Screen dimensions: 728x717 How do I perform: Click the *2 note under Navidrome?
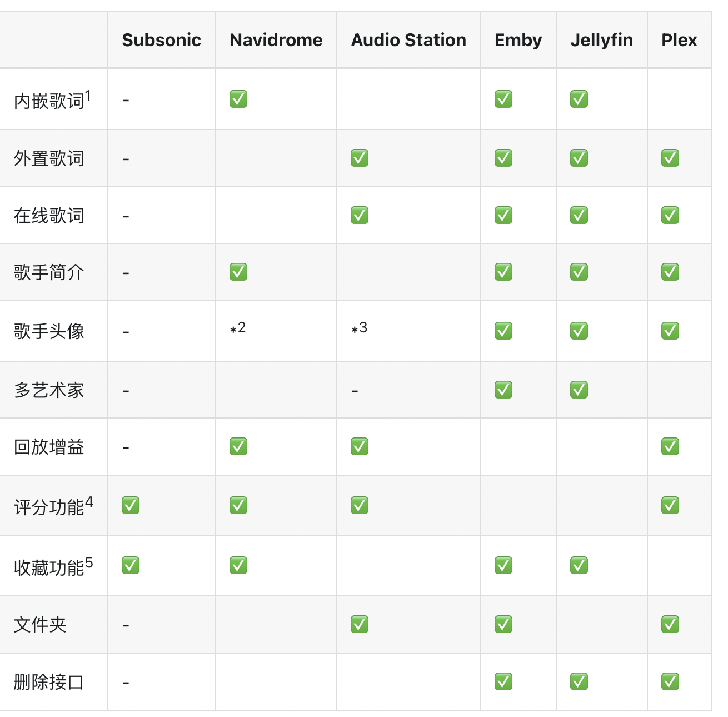click(238, 328)
